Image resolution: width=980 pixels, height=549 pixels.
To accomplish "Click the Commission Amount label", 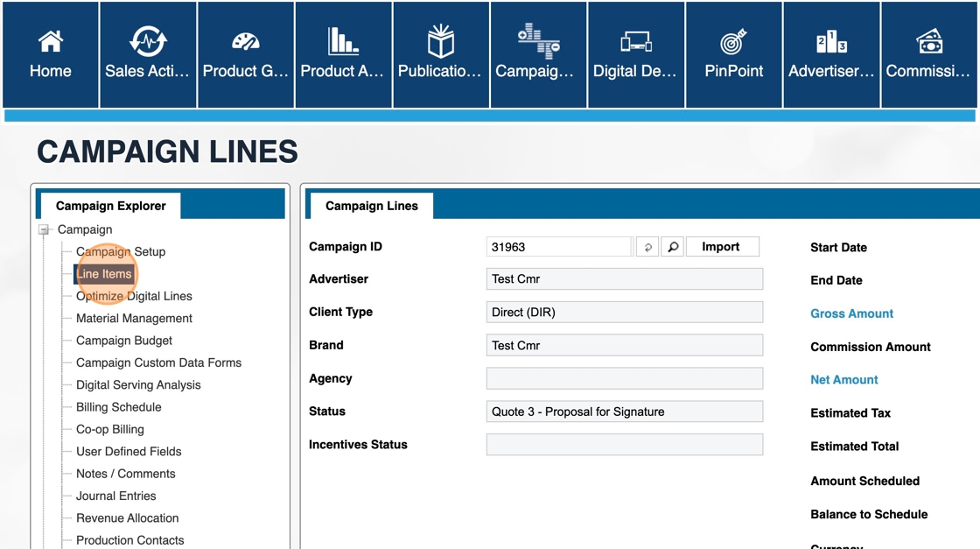I will coord(870,347).
